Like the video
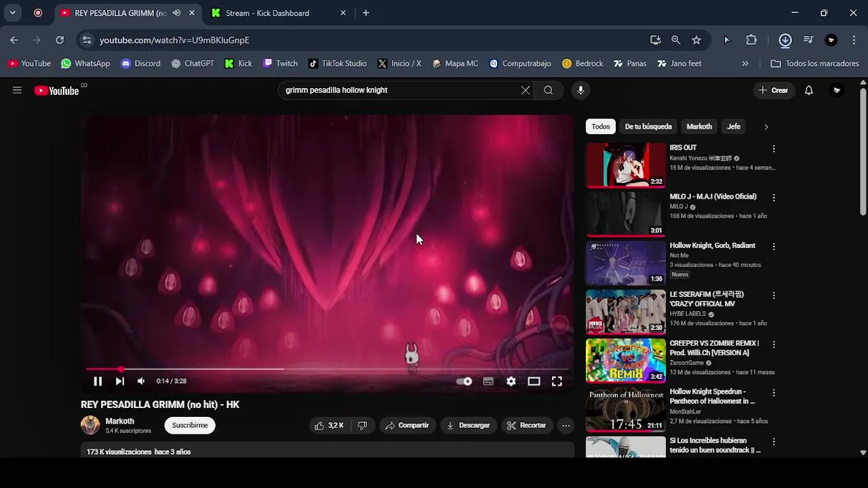Viewport: 868px width, 488px height. (x=330, y=426)
